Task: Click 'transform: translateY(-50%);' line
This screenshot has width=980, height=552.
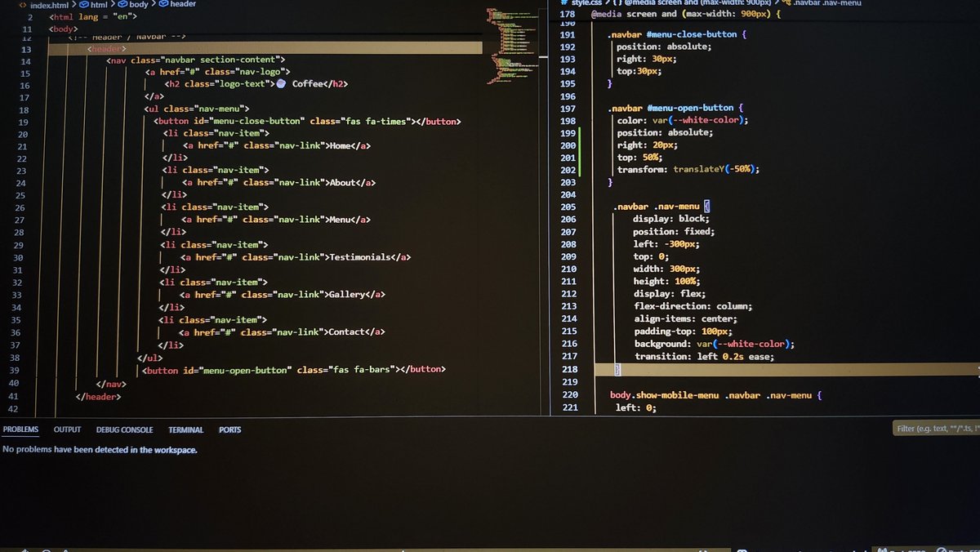Action: click(x=688, y=169)
